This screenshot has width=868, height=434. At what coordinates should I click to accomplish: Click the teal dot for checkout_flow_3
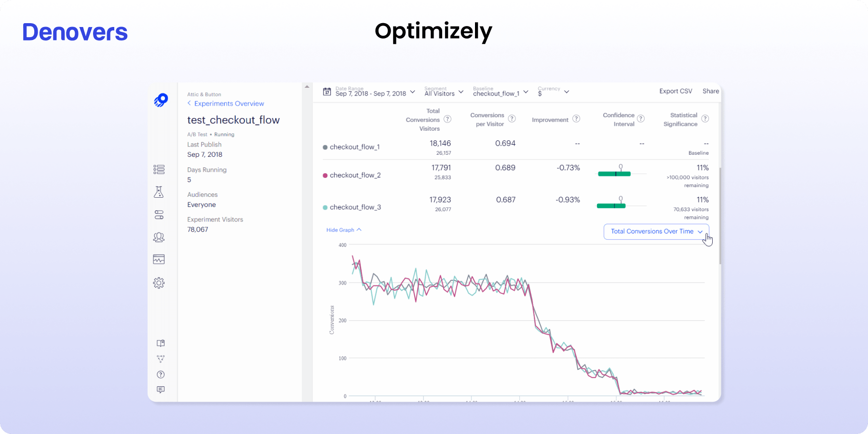[325, 207]
